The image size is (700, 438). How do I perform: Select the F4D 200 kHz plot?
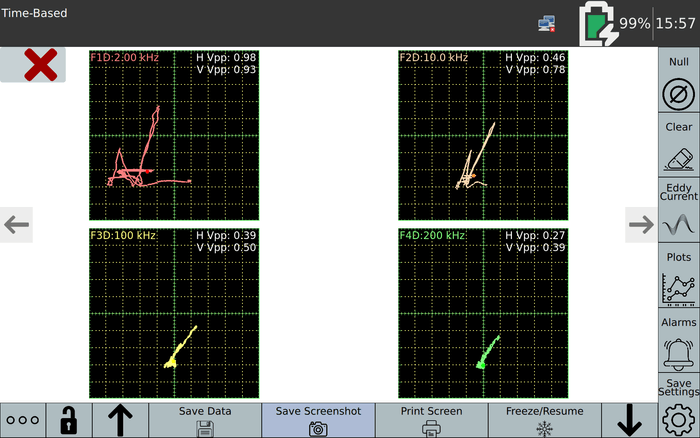coord(483,313)
